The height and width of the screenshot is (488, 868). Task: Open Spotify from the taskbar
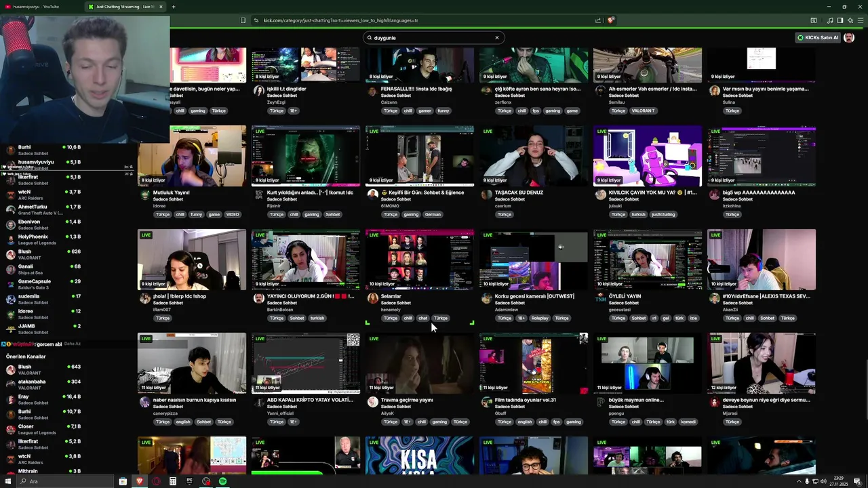tap(222, 481)
